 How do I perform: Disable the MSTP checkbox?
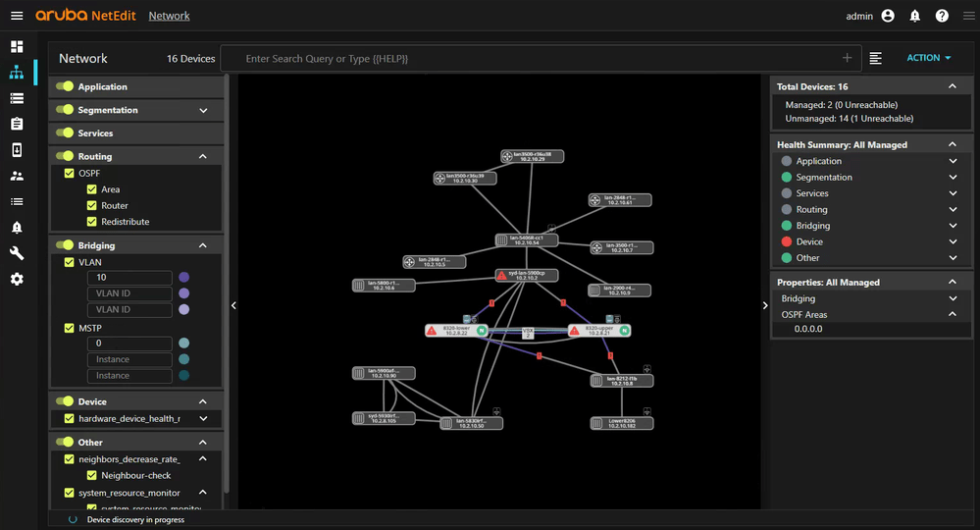click(x=69, y=328)
